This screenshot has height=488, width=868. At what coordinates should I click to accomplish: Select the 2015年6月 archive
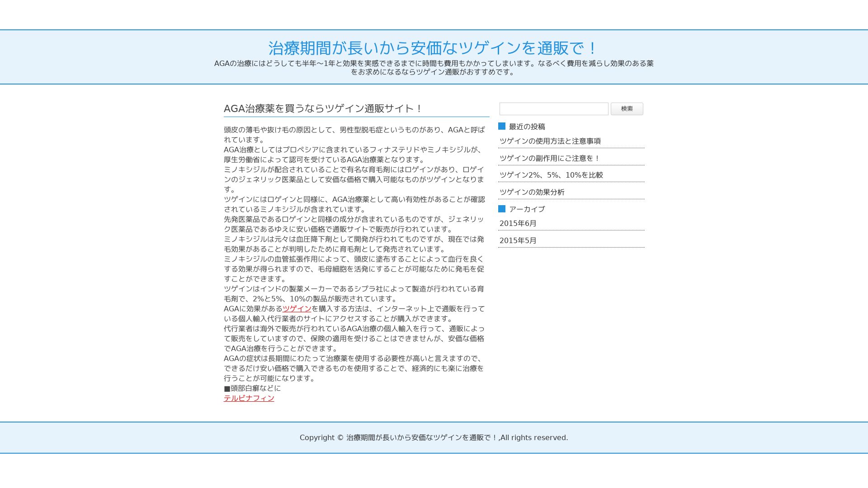518,223
